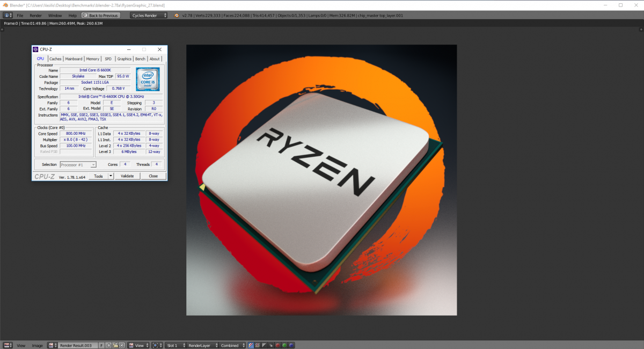The width and height of the screenshot is (644, 349).
Task: Click the Render Result.003 name field
Action: click(x=77, y=345)
